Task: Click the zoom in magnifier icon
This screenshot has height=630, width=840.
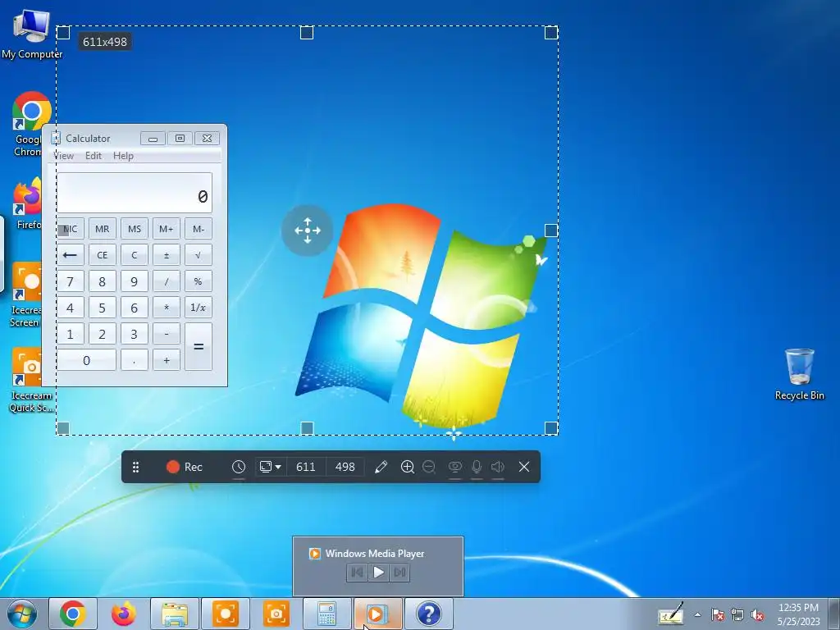Action: pyautogui.click(x=408, y=467)
